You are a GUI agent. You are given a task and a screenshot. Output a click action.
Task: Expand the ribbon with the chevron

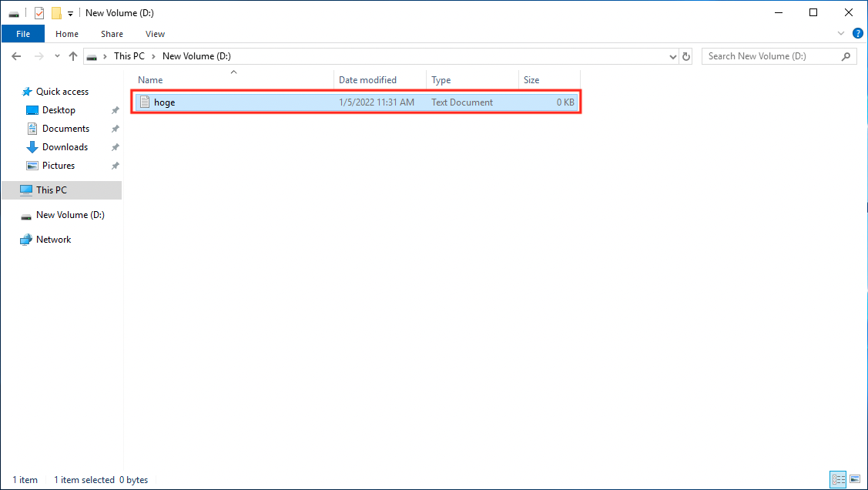842,33
